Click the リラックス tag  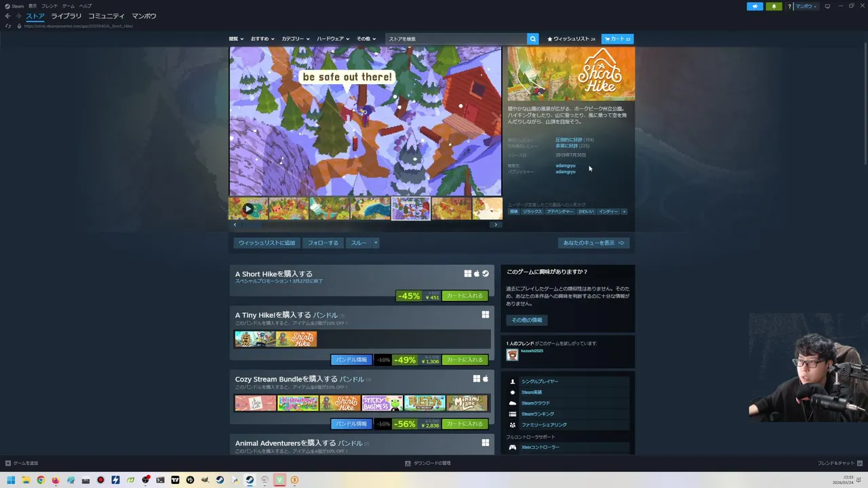tap(532, 211)
